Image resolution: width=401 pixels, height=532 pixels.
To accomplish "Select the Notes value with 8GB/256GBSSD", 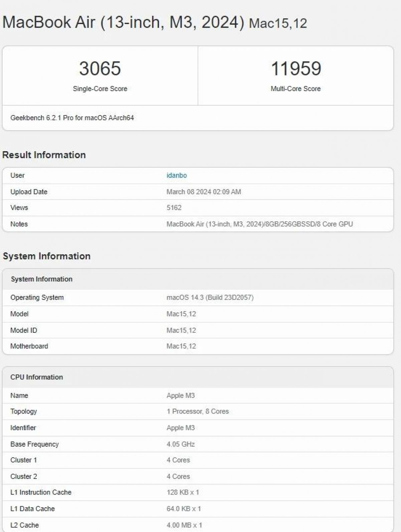I will [260, 224].
